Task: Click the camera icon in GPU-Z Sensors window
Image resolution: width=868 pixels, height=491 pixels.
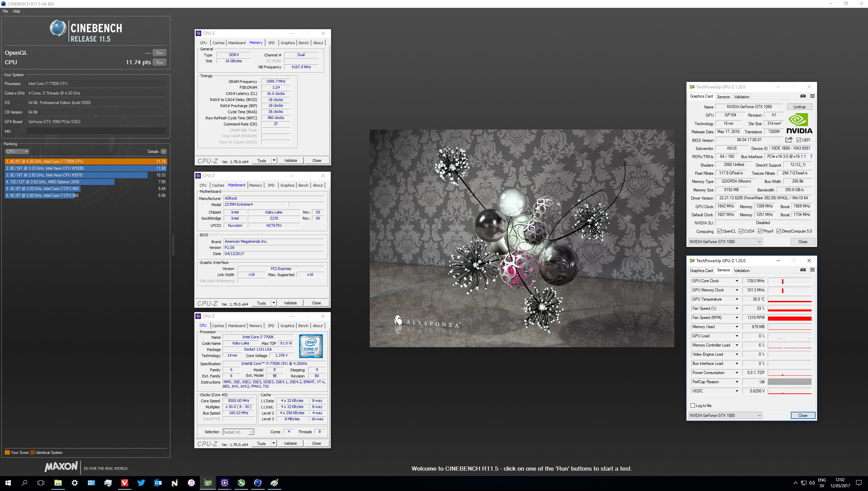Action: point(803,270)
